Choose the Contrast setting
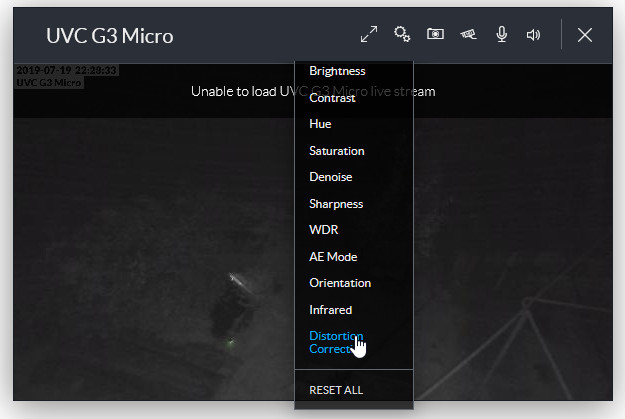Viewport: 625px width, 419px height. click(x=333, y=98)
